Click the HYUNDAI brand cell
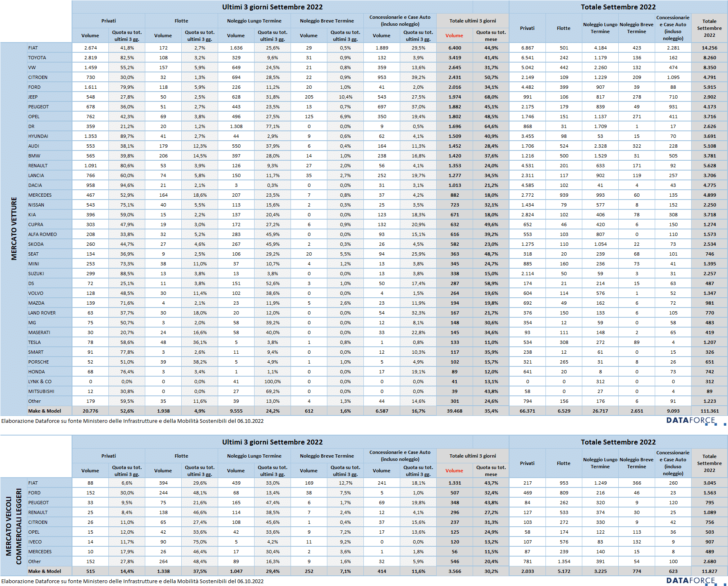Screen dimensions: 728x586 [50, 136]
